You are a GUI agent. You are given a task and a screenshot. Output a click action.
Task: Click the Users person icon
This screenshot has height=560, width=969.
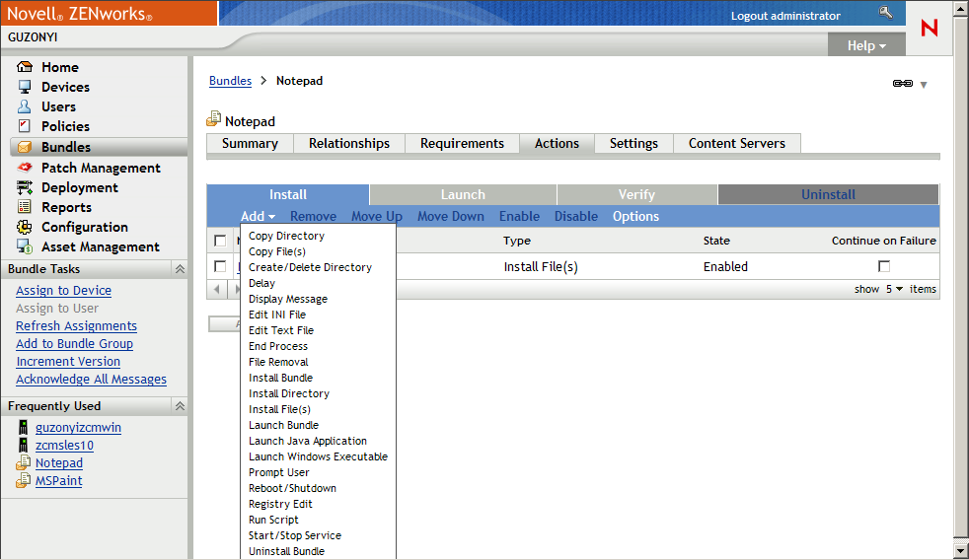pos(24,106)
